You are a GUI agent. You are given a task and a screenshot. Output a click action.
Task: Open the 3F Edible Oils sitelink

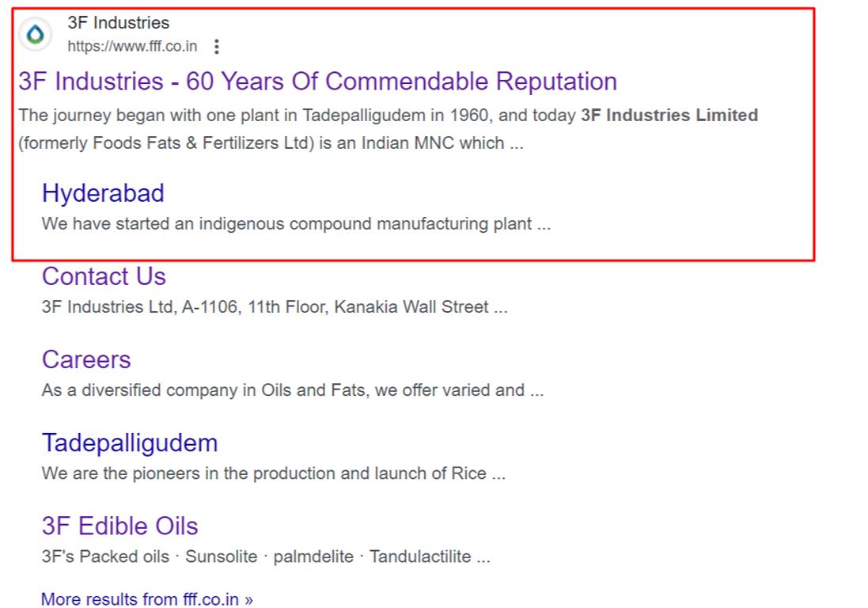(120, 526)
